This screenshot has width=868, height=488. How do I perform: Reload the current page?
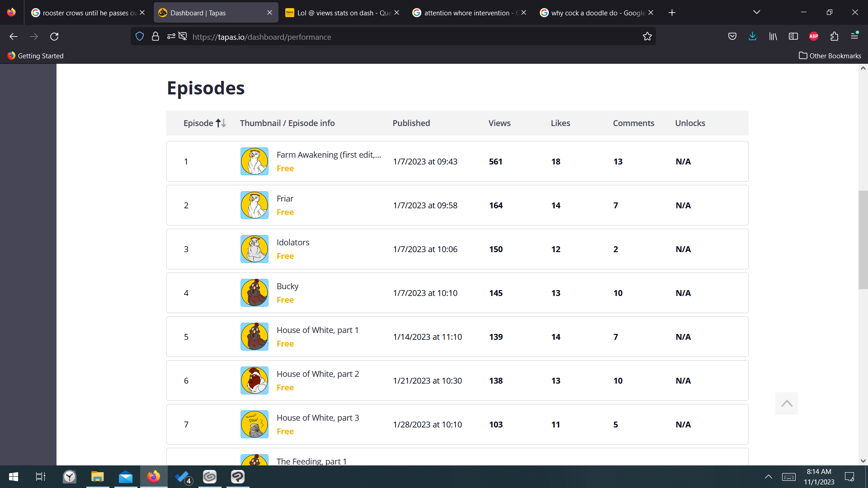point(54,37)
